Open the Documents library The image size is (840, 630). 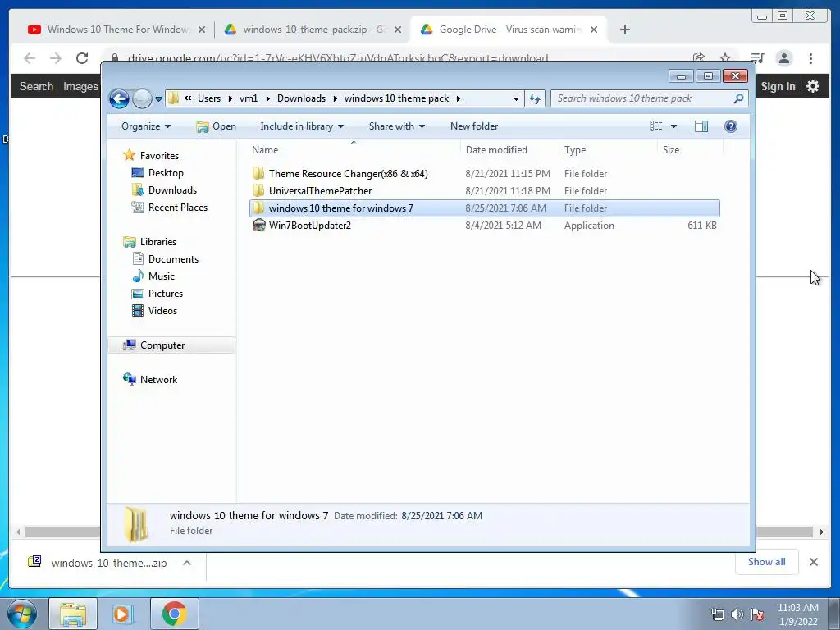tap(173, 259)
